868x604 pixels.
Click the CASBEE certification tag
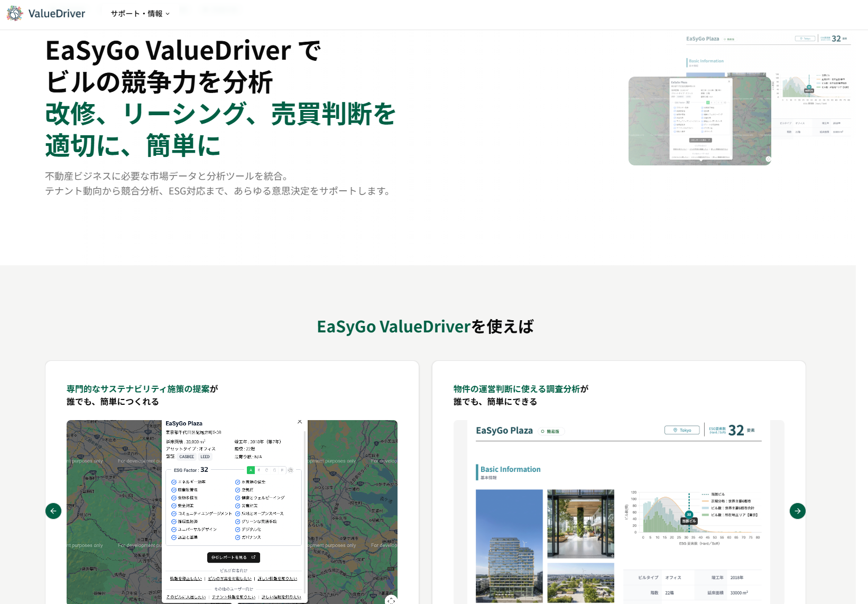(187, 457)
